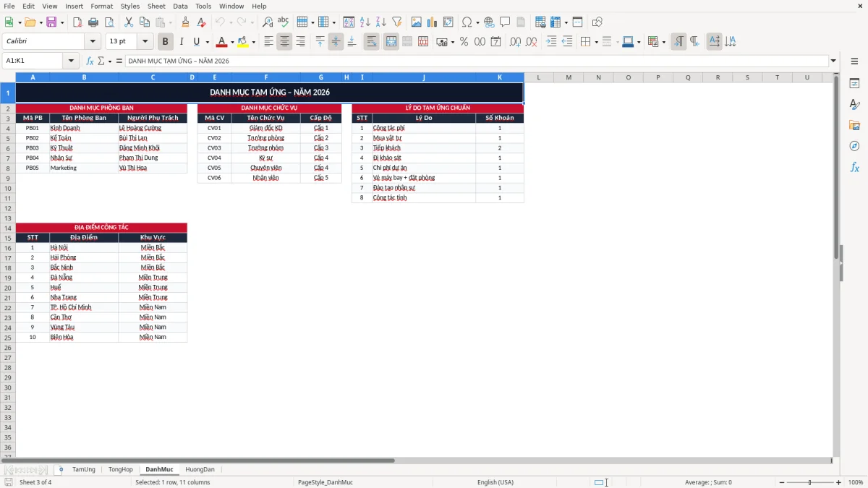Viewport: 868px width, 488px height.
Task: Toggle Merge and Center Cells
Action: click(x=391, y=42)
